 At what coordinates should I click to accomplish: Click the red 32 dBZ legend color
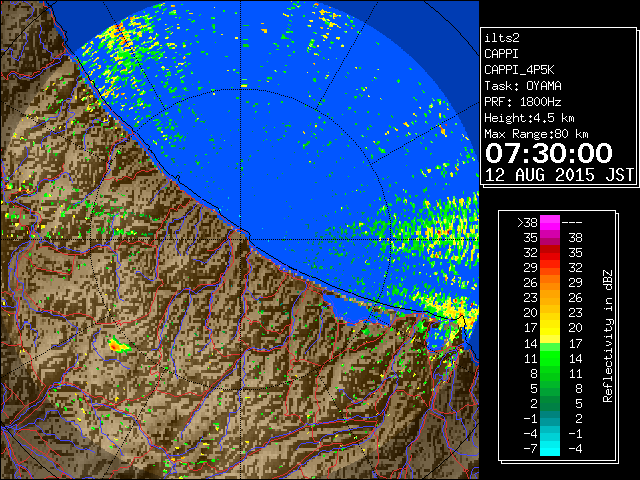tap(550, 253)
